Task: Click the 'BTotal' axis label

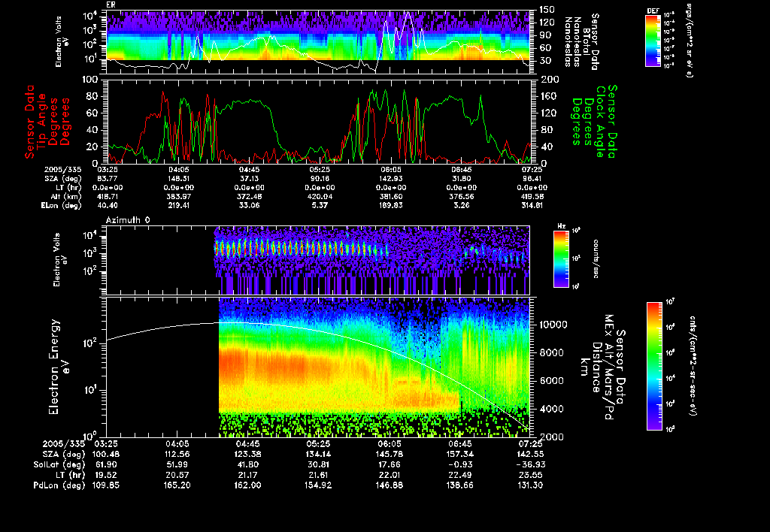Action: coord(587,41)
